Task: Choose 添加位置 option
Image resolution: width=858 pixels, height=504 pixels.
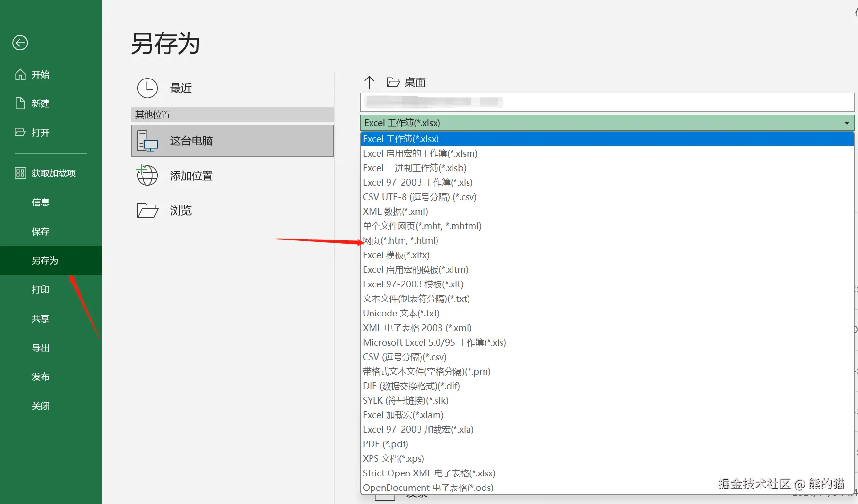Action: point(232,175)
